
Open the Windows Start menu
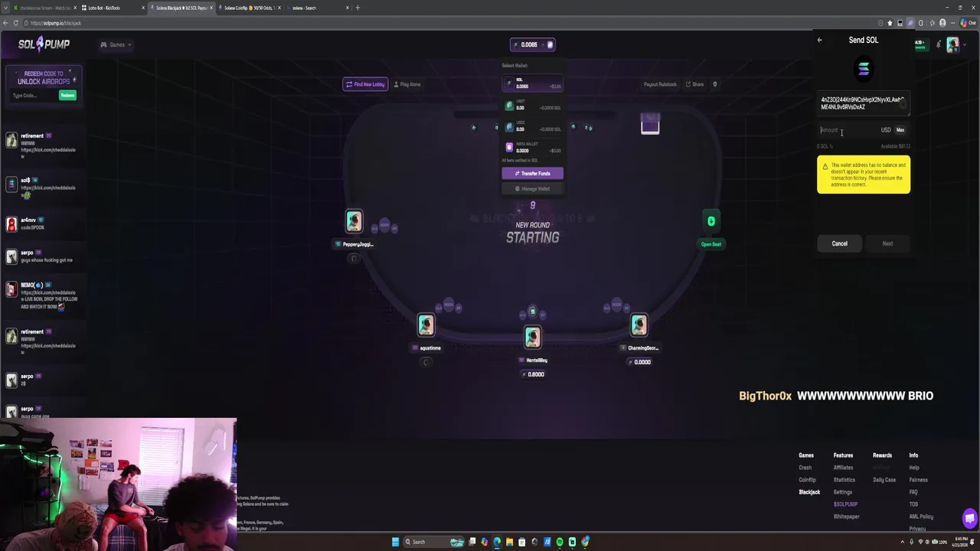point(395,542)
